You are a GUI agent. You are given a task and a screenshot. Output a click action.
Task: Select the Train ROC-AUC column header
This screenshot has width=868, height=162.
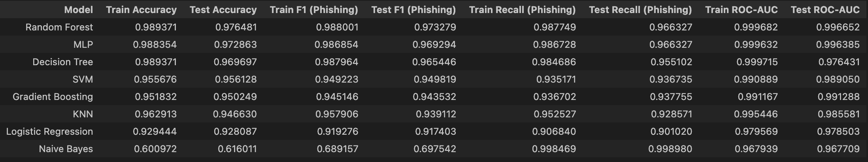tap(741, 10)
